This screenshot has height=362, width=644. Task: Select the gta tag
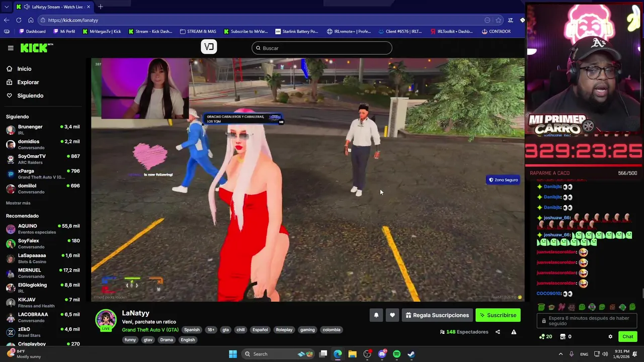tap(225, 330)
